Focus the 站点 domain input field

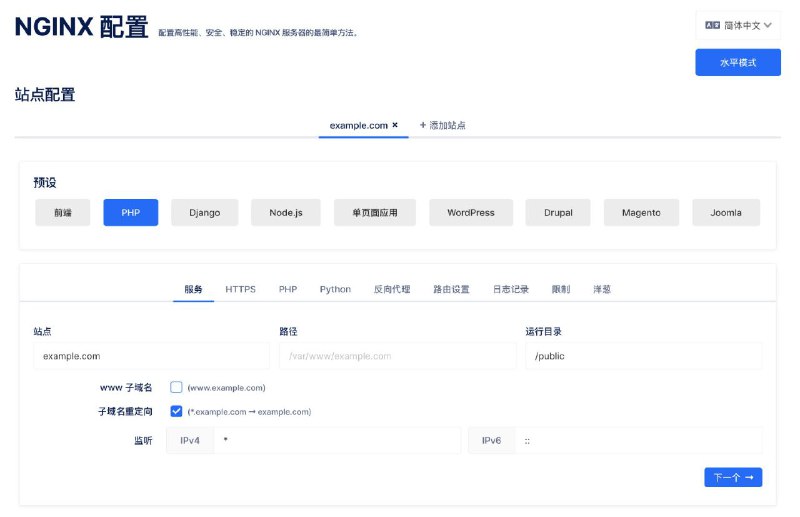click(x=151, y=356)
